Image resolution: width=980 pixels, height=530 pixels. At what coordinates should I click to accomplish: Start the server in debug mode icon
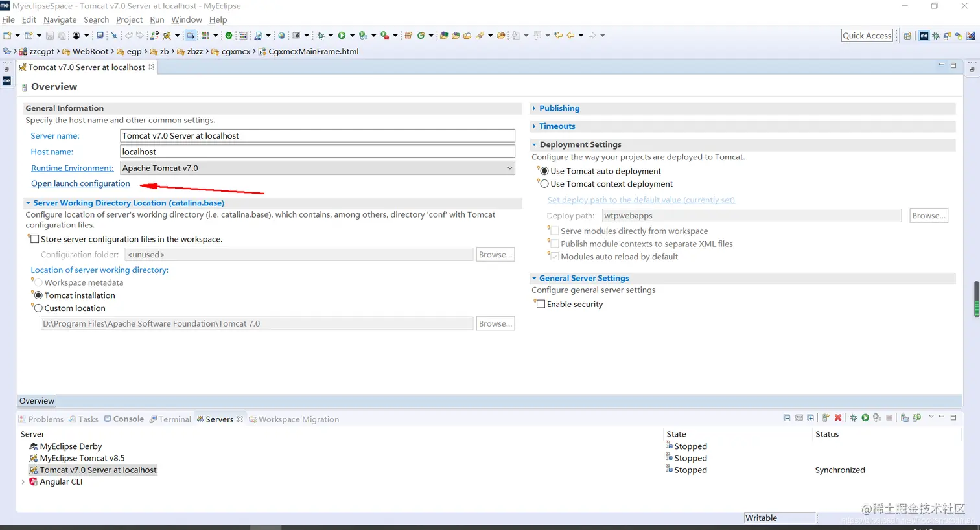tap(854, 418)
